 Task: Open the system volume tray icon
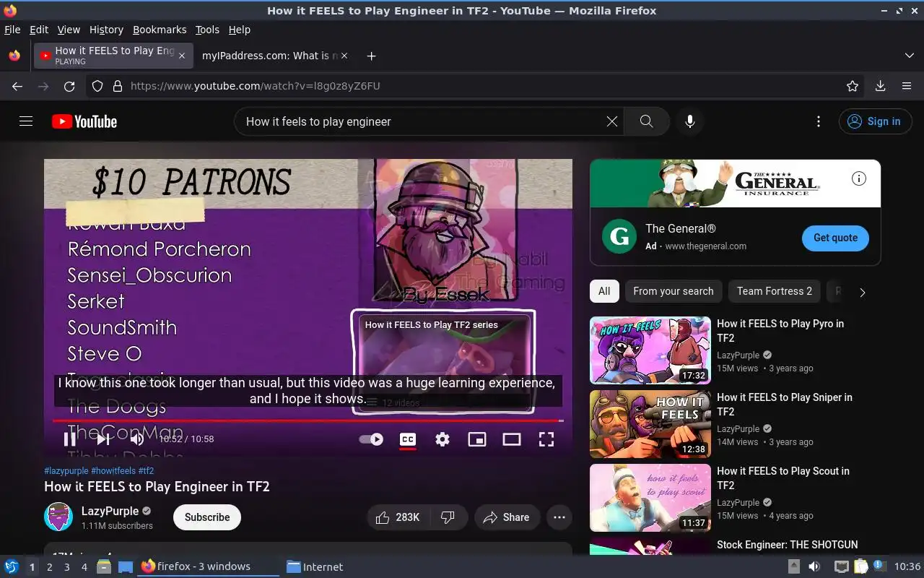pyautogui.click(x=814, y=566)
